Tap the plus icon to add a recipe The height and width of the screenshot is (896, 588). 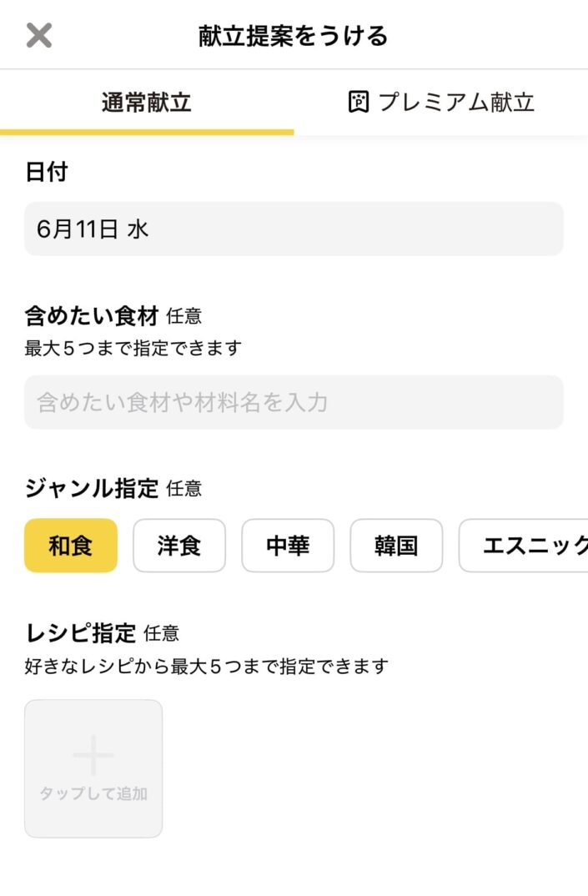(93, 755)
